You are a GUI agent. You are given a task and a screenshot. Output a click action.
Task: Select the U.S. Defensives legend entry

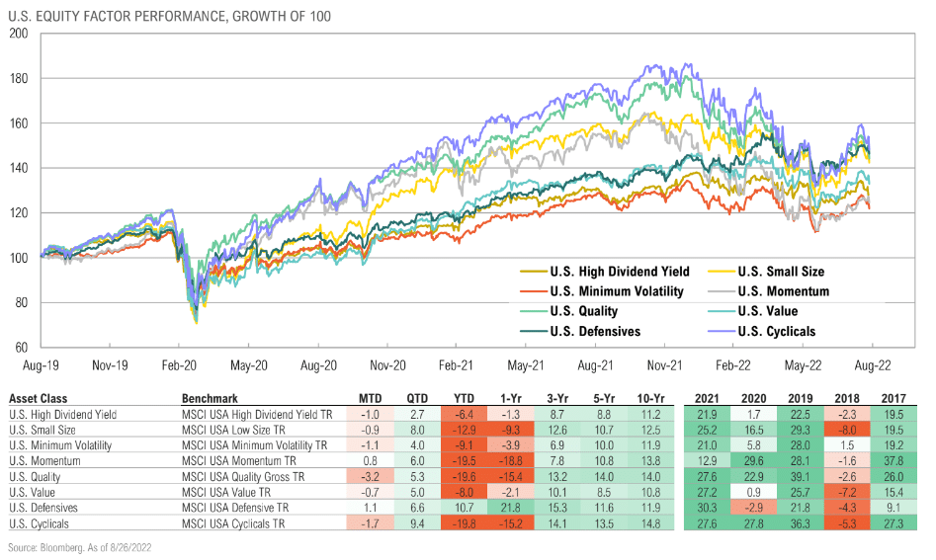580,332
